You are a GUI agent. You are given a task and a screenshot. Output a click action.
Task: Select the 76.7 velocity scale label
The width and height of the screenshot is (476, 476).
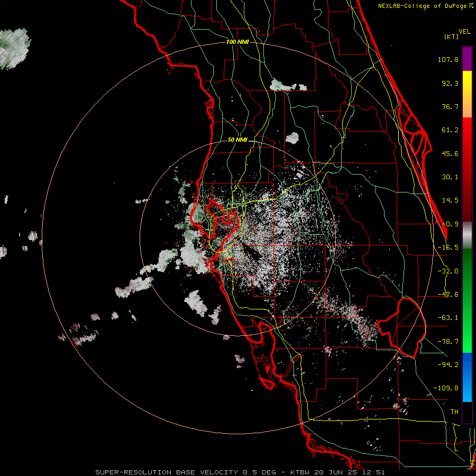click(x=450, y=106)
